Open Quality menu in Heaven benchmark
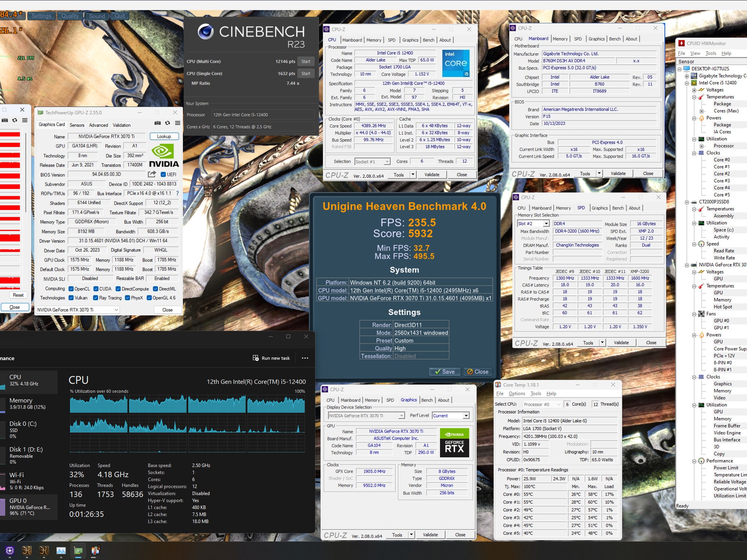747x560 pixels. pyautogui.click(x=70, y=16)
